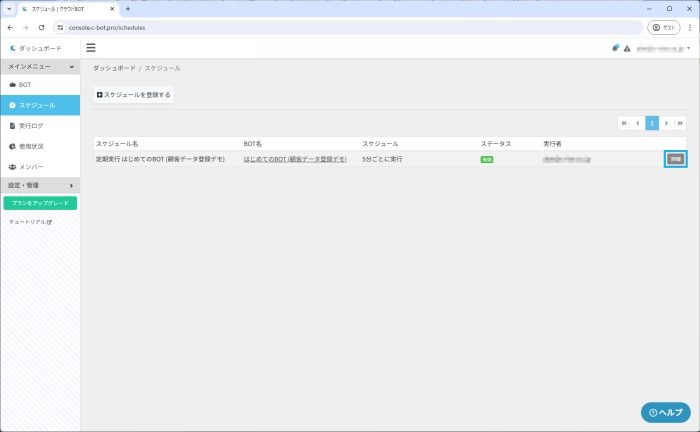The image size is (700, 432).
Task: Expand the 設定・管理 section
Action: 40,185
